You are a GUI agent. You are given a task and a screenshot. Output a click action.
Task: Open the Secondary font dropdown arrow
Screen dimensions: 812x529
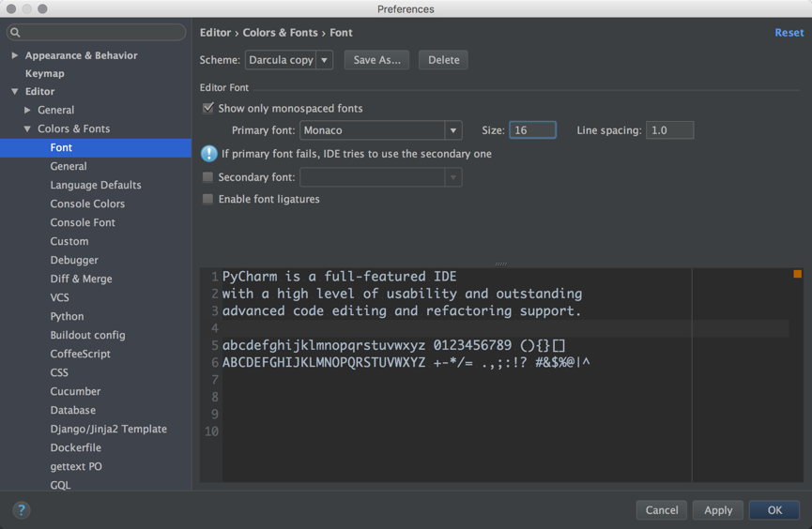(x=453, y=177)
